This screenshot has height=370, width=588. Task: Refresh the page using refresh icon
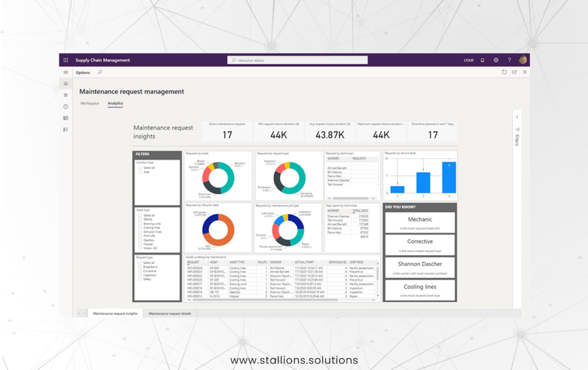coord(504,72)
